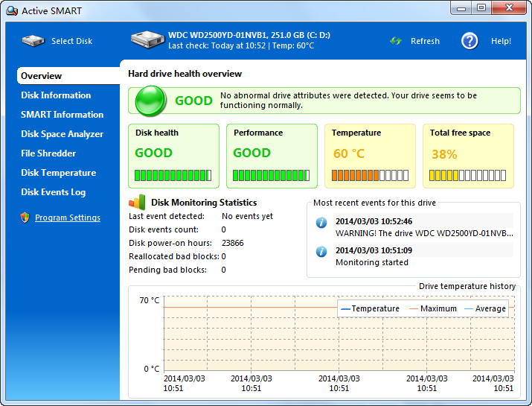Image resolution: width=532 pixels, height=406 pixels.
Task: Open Help via question mark icon
Action: click(469, 41)
